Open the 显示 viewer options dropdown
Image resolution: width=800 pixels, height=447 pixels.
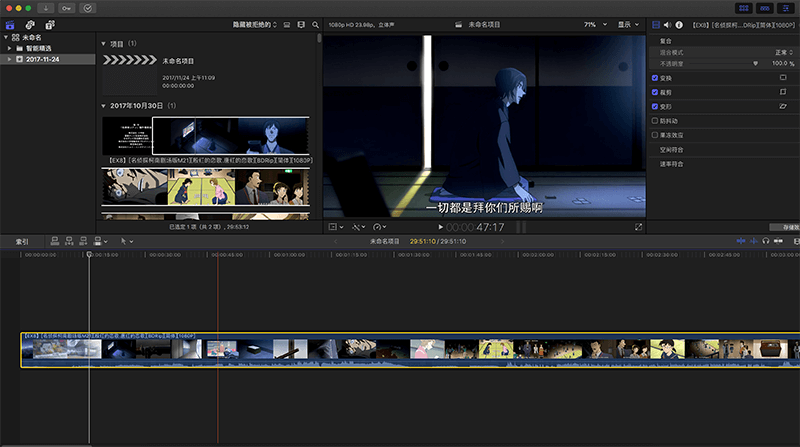tap(628, 24)
